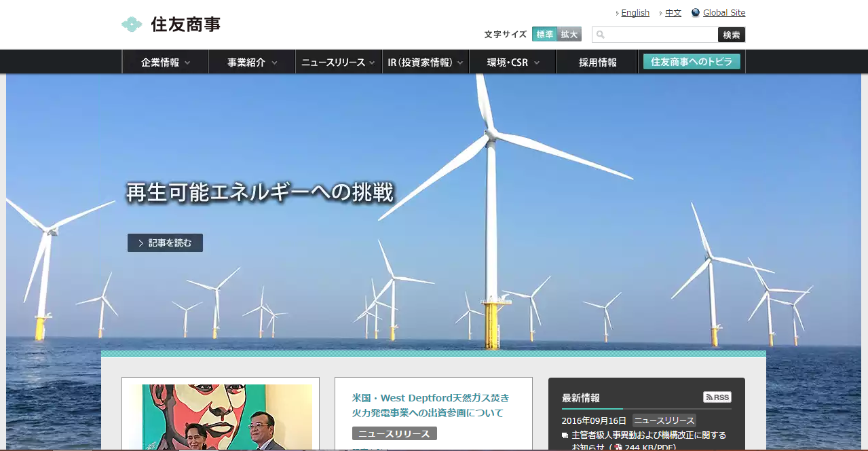Subscribe via the RSS feed badge

717,397
